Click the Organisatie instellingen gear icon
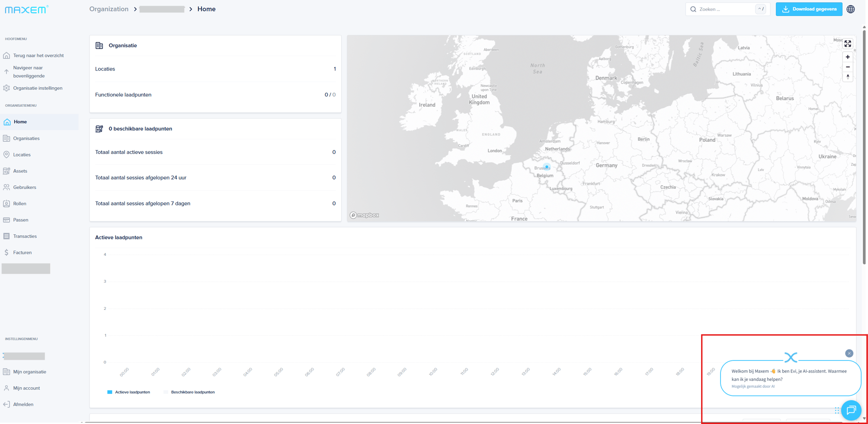This screenshot has height=424, width=868. (x=6, y=88)
